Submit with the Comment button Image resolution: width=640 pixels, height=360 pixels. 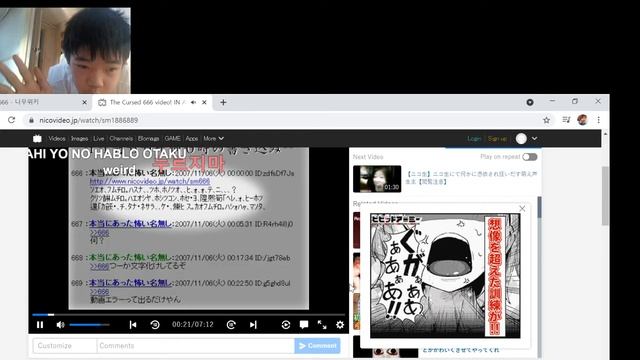(x=317, y=346)
